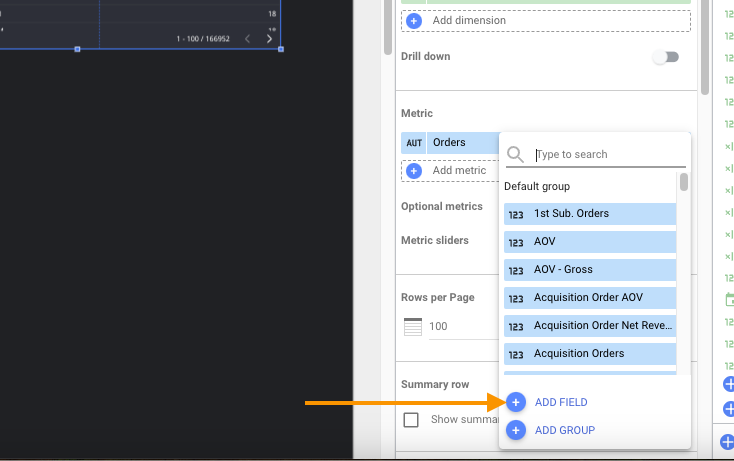Click the Add metric box
Image resolution: width=734 pixels, height=461 pixels.
(x=450, y=171)
